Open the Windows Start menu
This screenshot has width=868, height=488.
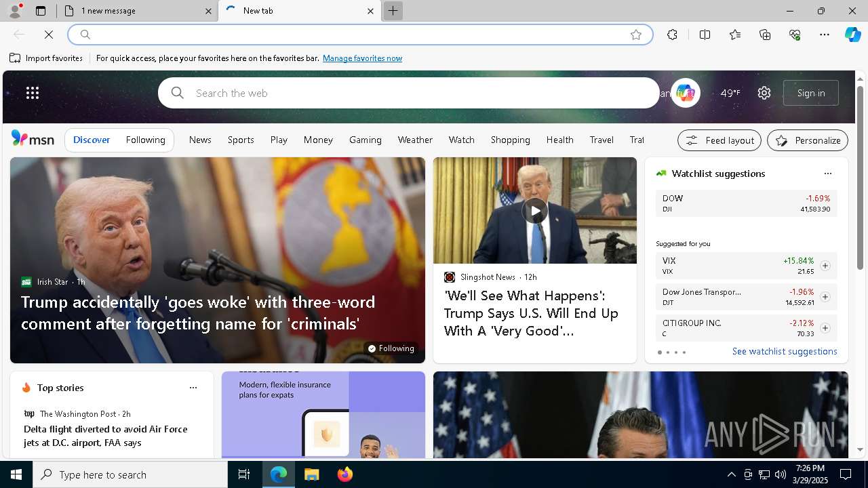pos(16,474)
